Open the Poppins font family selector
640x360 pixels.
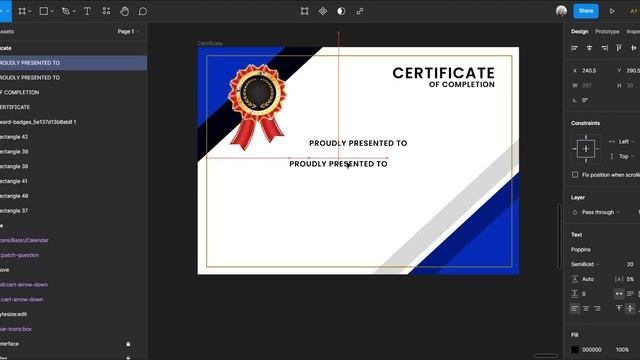580,249
